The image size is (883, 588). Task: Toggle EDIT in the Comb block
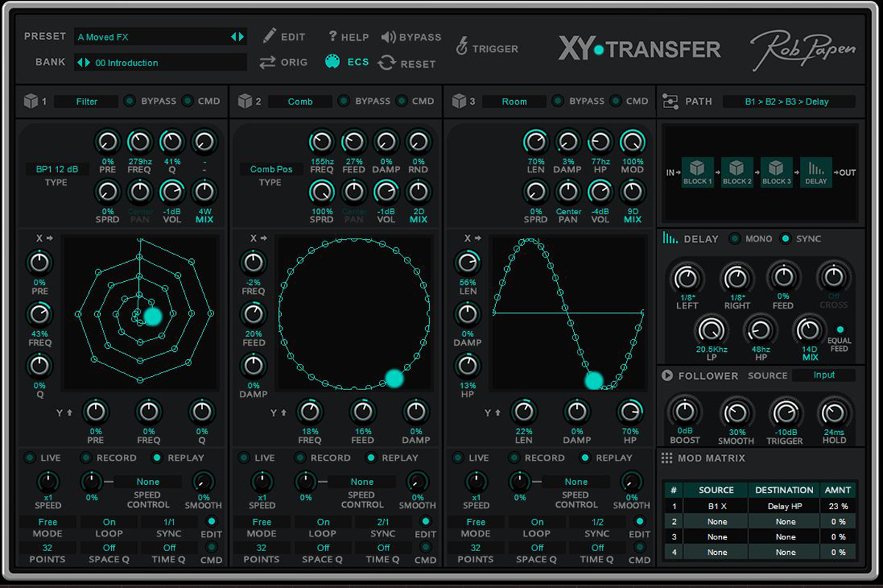click(425, 521)
